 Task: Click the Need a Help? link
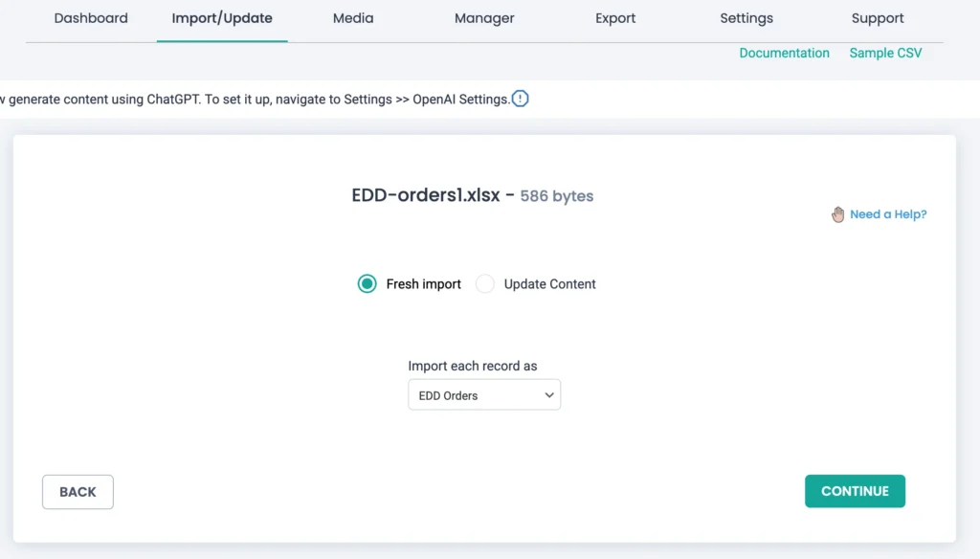pos(888,214)
